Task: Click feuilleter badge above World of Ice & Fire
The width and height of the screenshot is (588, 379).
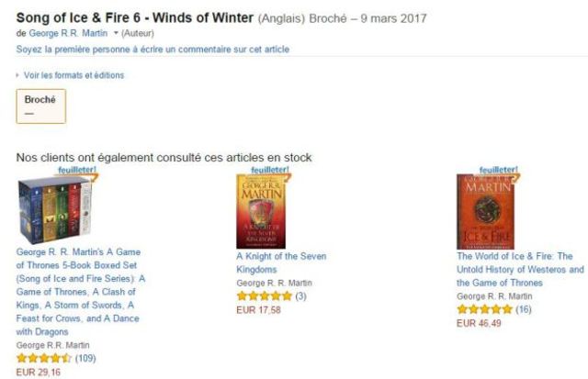Action: [498, 170]
